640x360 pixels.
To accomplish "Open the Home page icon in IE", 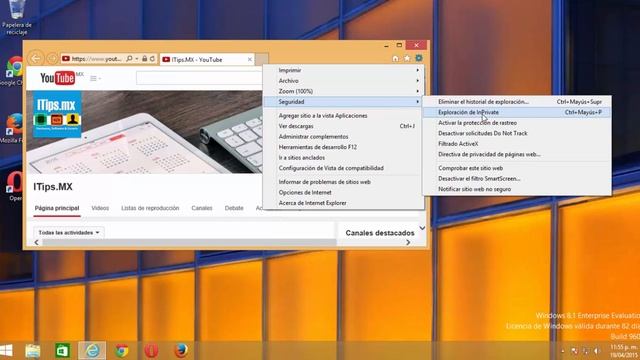I will [x=395, y=58].
